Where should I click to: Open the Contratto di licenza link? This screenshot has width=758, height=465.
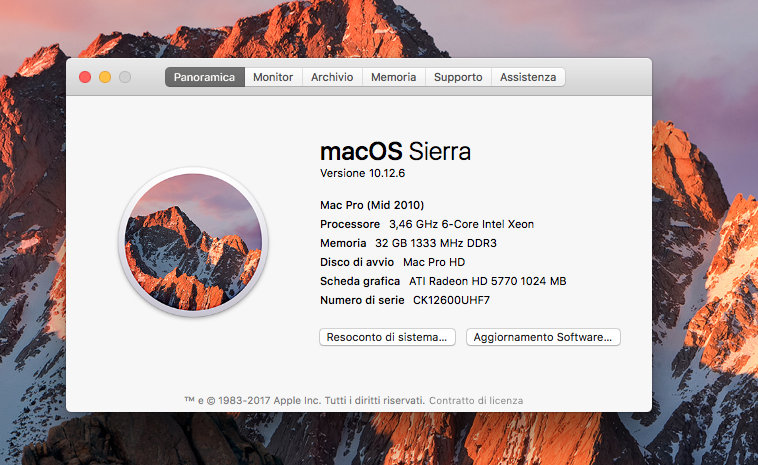tap(476, 401)
